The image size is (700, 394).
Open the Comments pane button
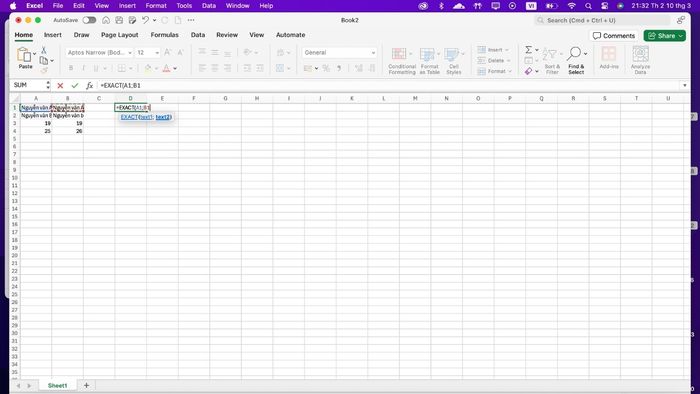click(613, 36)
